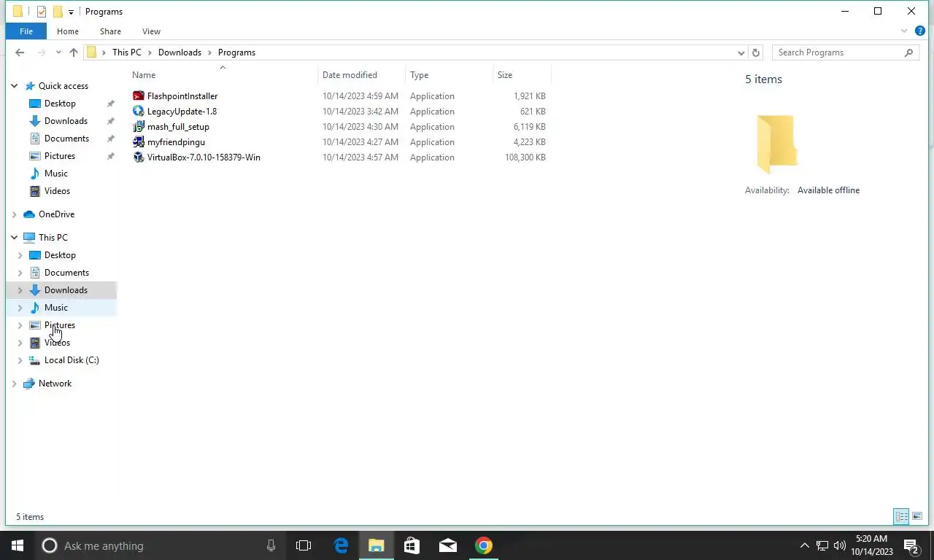Click the Videos icon under Quick access
Image resolution: width=934 pixels, height=560 pixels.
34,191
